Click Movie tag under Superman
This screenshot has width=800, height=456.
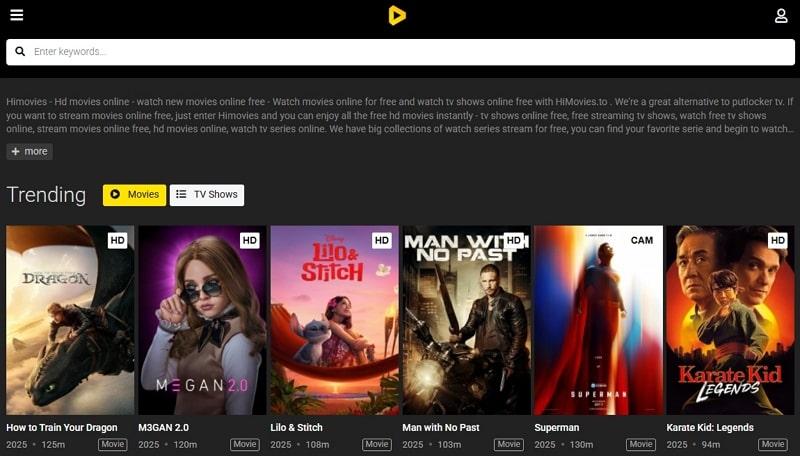641,444
